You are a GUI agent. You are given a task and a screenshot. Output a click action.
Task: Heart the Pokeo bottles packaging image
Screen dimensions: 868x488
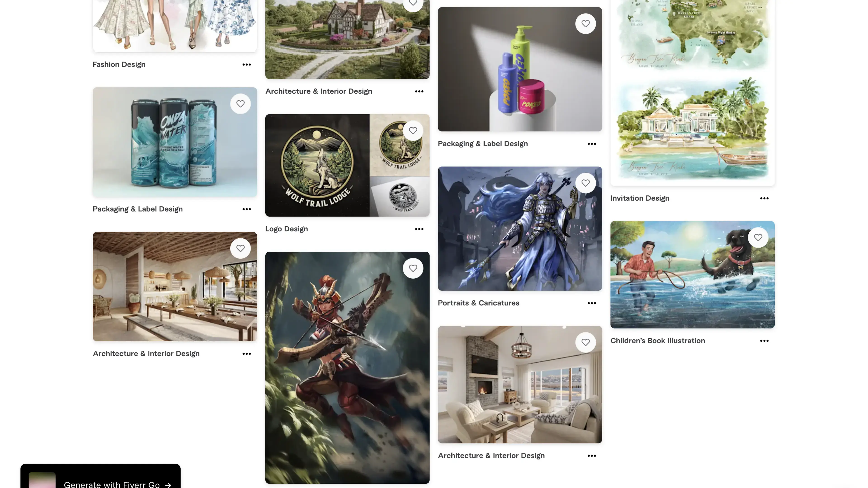585,23
